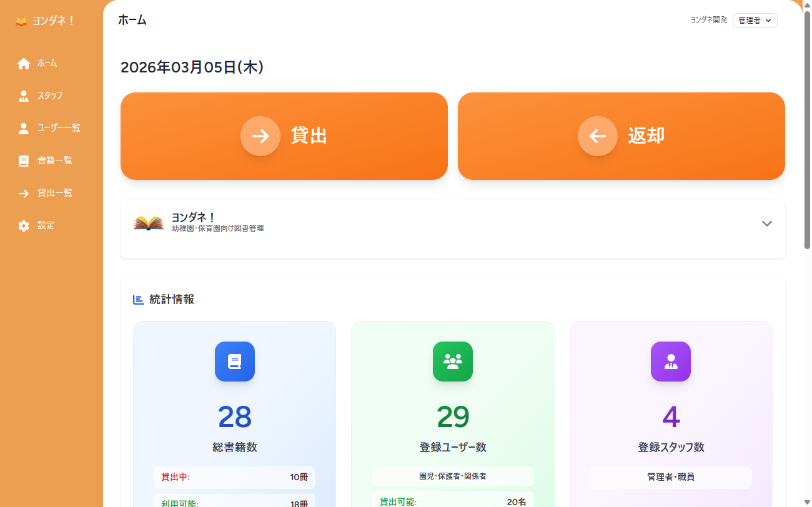Click the 総書籍数 count 28
The image size is (812, 507).
coord(234,417)
